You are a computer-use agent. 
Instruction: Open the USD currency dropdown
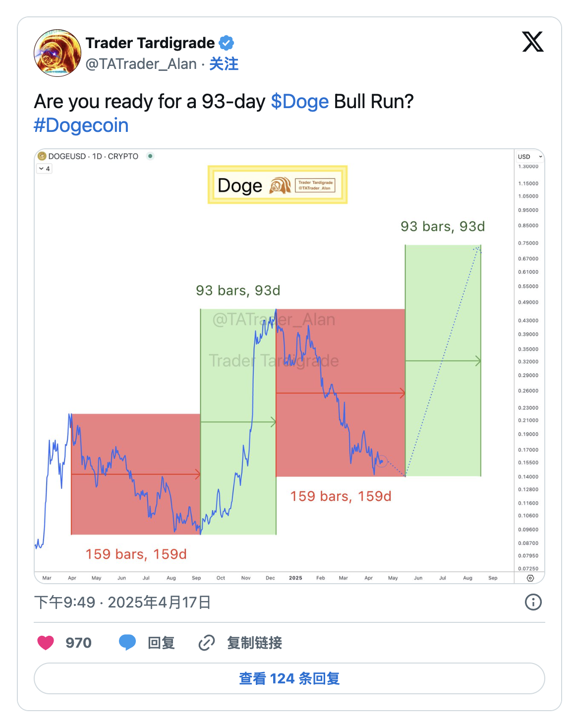coord(529,157)
